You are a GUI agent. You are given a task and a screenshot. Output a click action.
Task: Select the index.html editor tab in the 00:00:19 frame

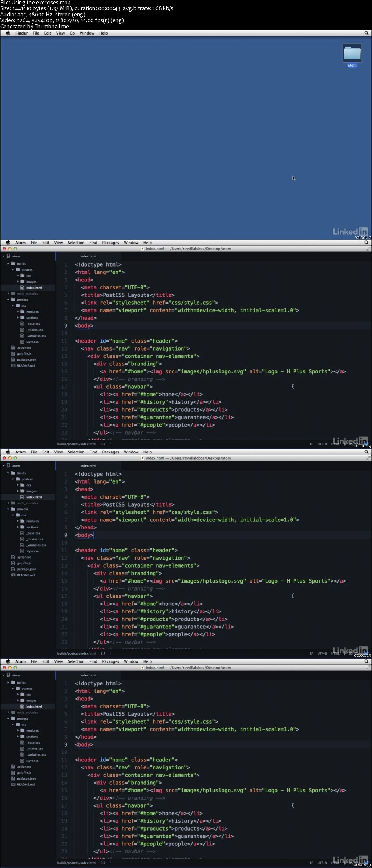tap(88, 256)
